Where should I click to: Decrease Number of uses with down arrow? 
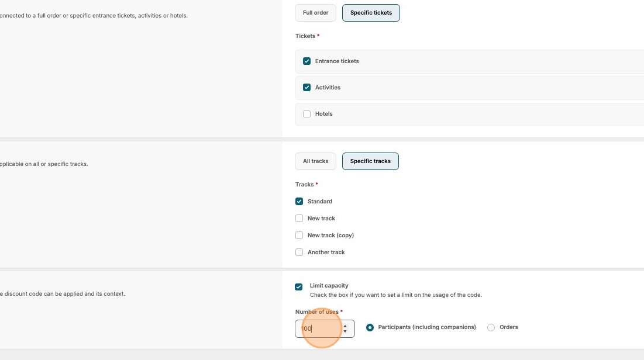click(345, 331)
